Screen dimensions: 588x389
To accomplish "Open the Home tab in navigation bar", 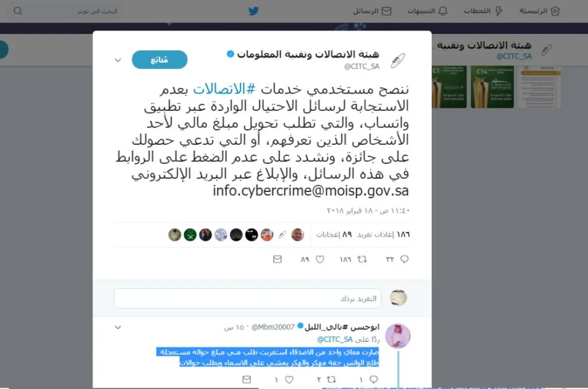I will pos(540,11).
